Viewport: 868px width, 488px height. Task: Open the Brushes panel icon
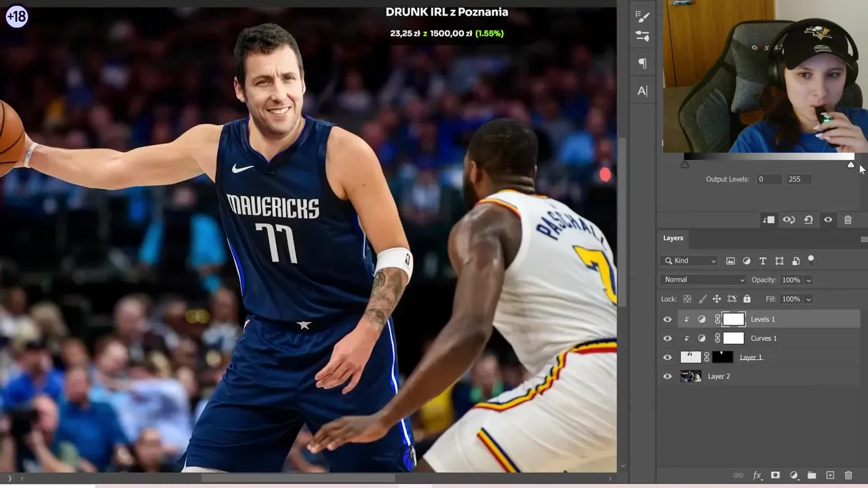pyautogui.click(x=642, y=37)
